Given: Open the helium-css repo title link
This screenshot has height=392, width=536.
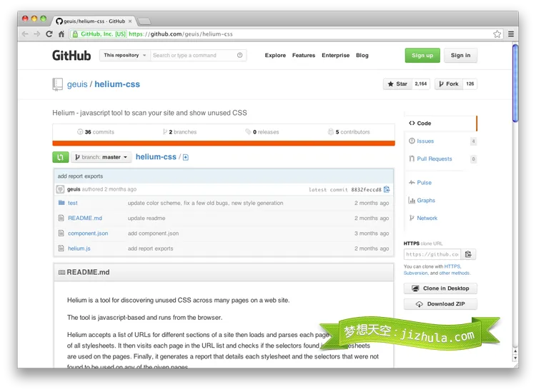Looking at the screenshot, I should click(x=117, y=84).
